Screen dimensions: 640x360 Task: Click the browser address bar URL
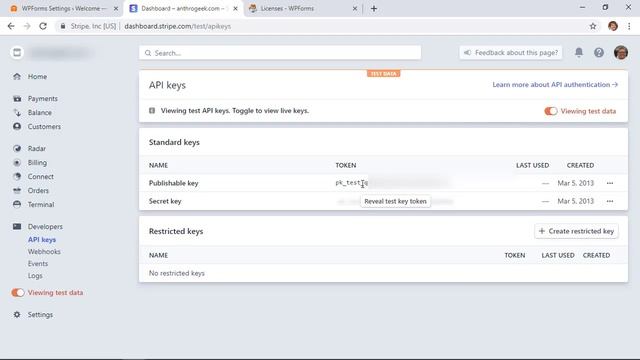(178, 26)
